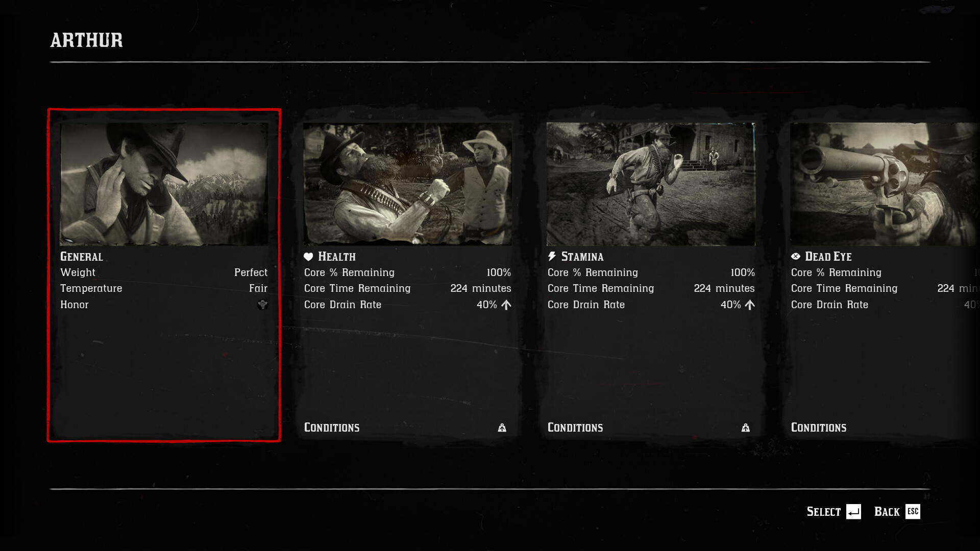Click the Honor rank icon
Viewport: 980px width, 551px height.
(262, 305)
